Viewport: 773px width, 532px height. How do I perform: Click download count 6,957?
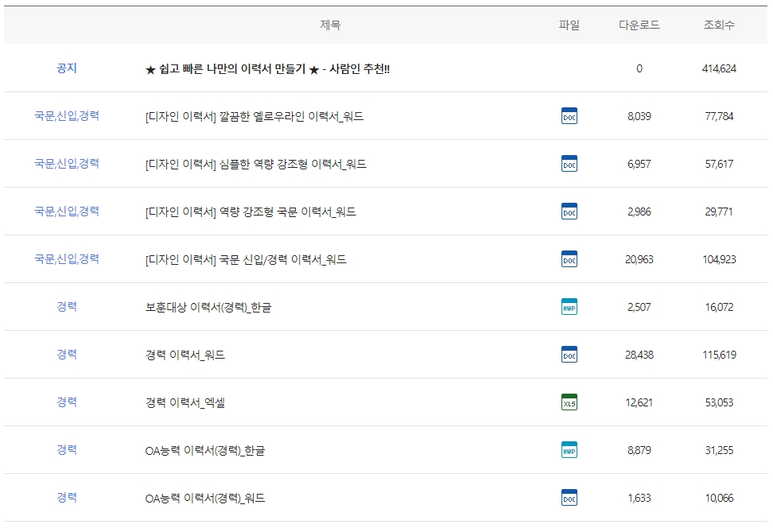639,164
